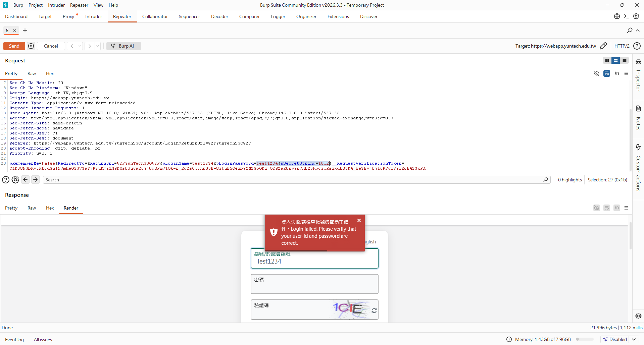Click the magnifier inside request search box
Viewport: 644px width, 345px height.
[x=546, y=180]
